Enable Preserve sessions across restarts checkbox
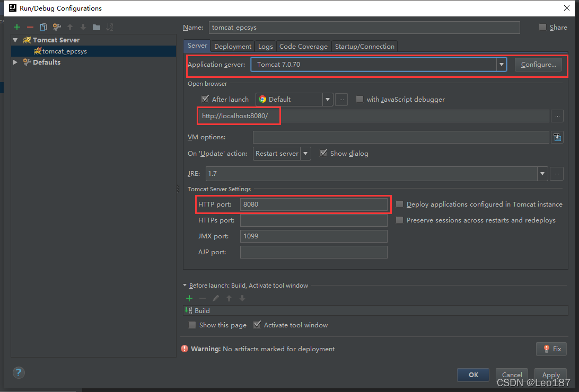Viewport: 579px width, 392px height. 399,220
